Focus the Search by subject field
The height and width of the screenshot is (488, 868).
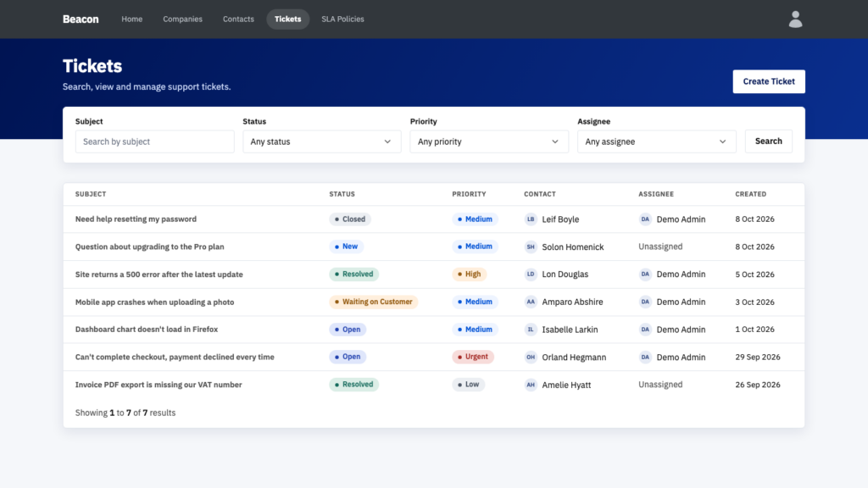point(154,141)
